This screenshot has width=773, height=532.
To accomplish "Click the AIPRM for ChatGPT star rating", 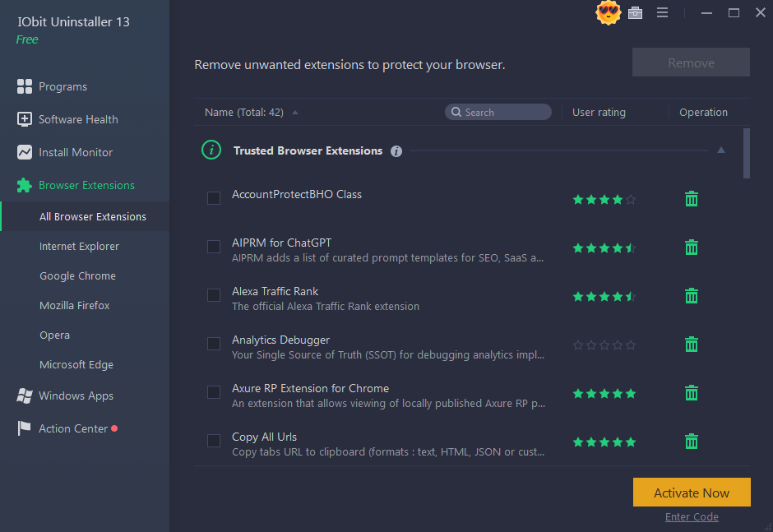I will [x=604, y=248].
